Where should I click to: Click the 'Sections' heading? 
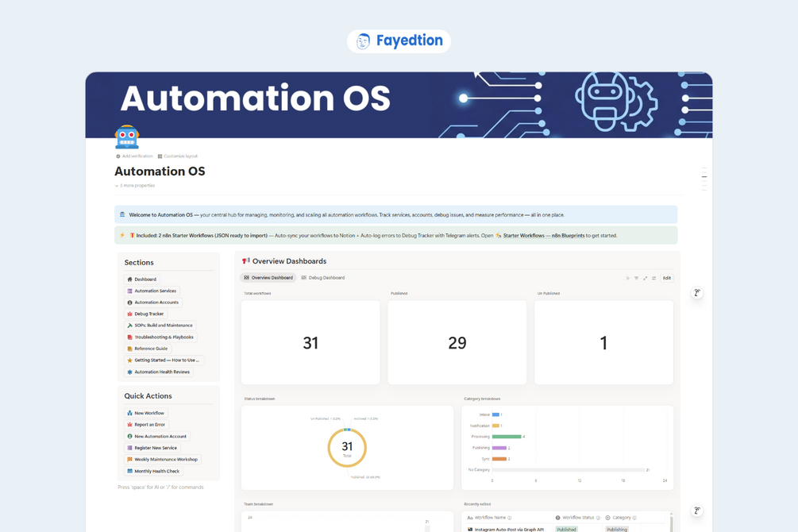coord(139,262)
